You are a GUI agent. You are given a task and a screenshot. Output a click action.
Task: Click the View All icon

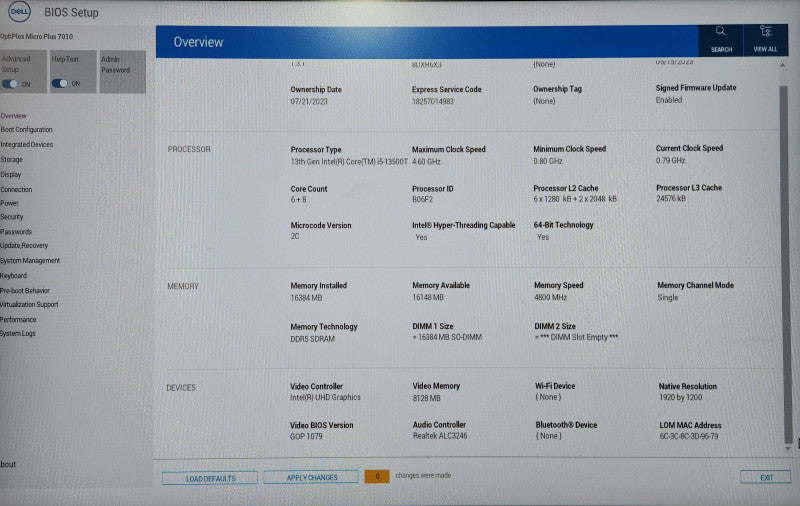point(765,32)
